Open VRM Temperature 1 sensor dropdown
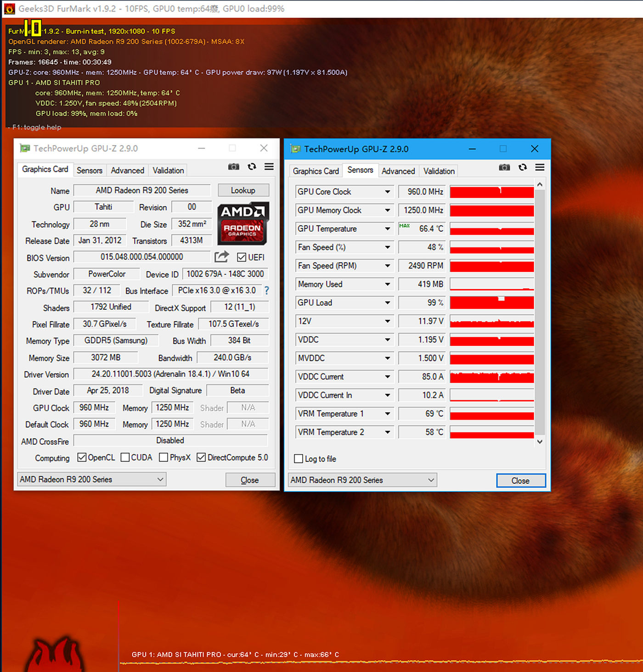 pyautogui.click(x=388, y=414)
